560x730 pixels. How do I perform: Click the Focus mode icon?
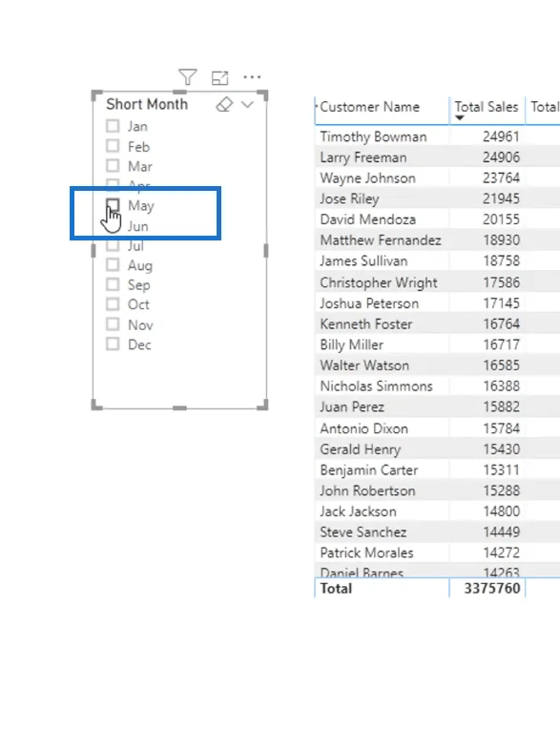(219, 77)
